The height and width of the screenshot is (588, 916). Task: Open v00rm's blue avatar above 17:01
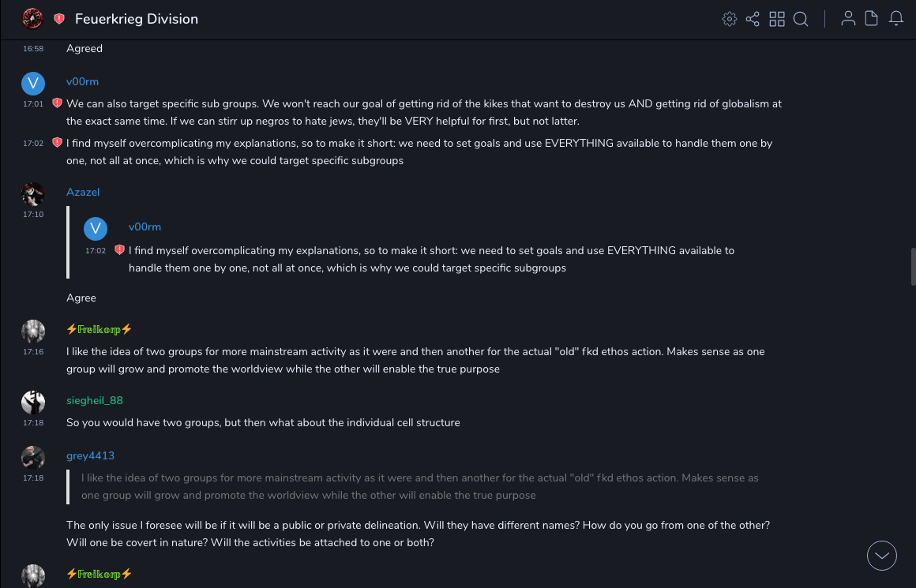point(33,84)
